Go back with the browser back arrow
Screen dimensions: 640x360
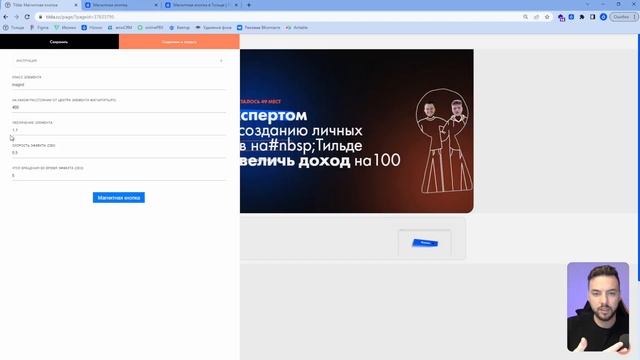click(6, 17)
